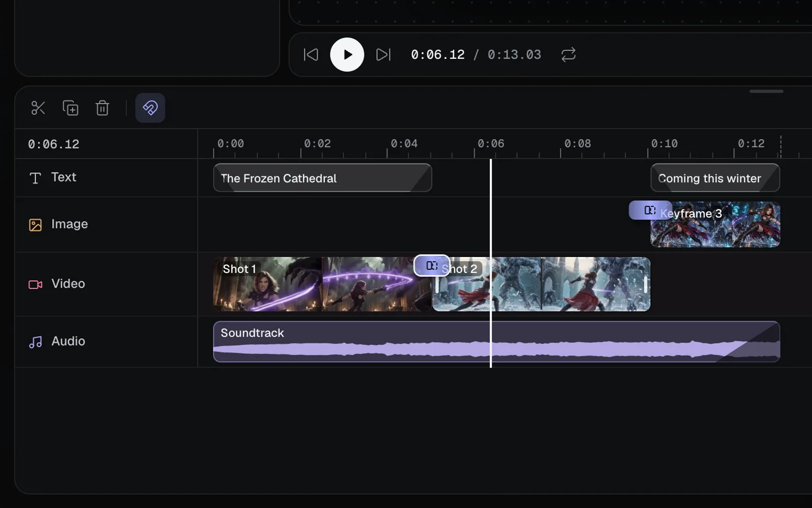The image size is (812, 508).
Task: Click the 0:06.12 timecode in the track header
Action: click(54, 144)
